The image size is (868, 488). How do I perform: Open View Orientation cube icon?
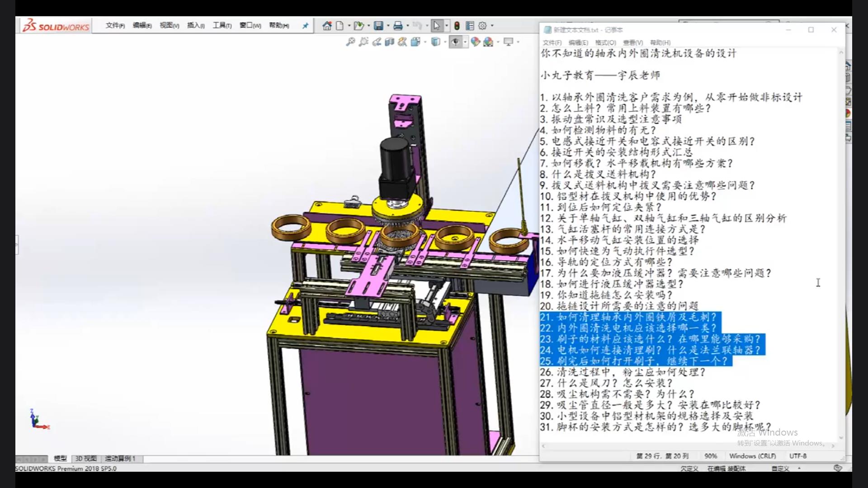point(415,42)
